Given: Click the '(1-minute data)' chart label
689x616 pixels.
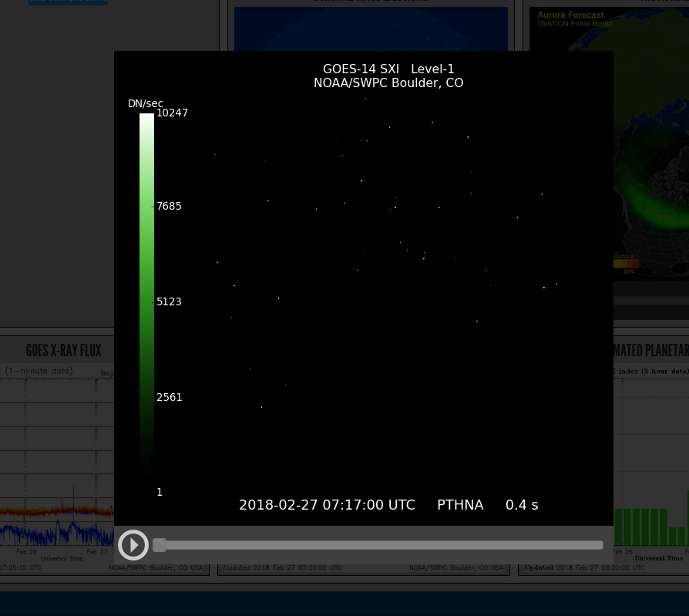Looking at the screenshot, I should point(39,371).
